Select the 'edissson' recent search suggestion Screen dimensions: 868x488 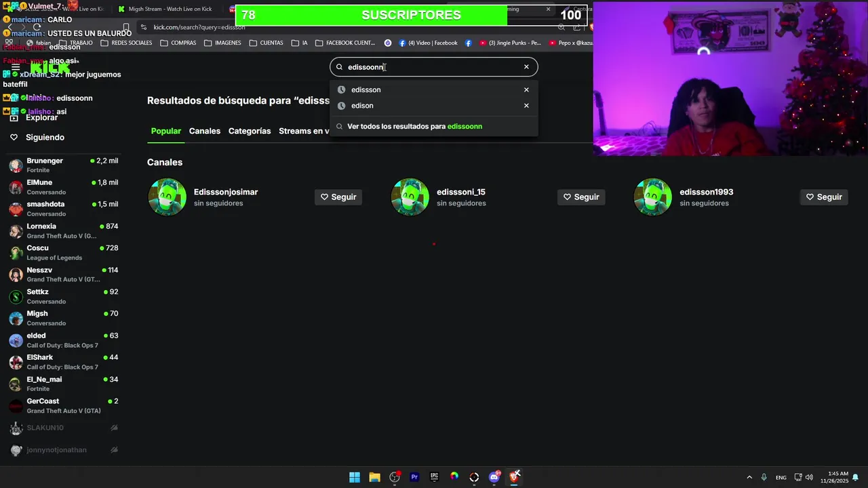433,89
